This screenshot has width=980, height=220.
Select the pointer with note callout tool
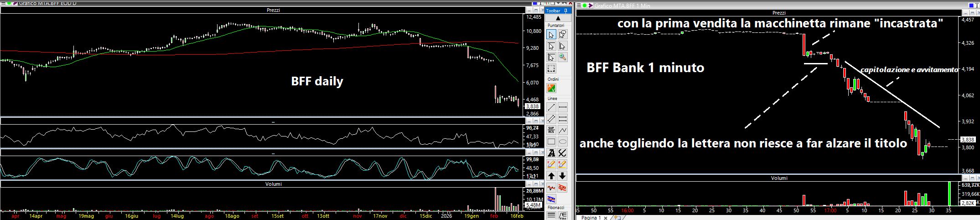point(563,35)
